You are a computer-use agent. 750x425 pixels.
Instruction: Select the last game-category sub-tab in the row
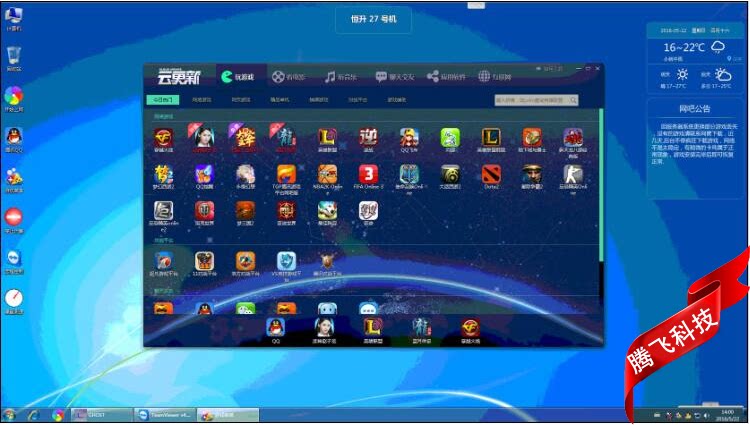(x=397, y=100)
